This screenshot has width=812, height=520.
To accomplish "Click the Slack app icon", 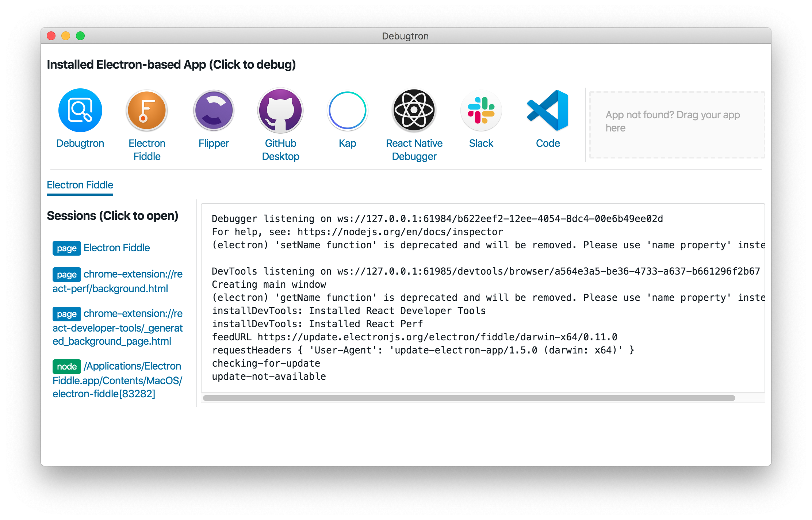I will click(481, 110).
